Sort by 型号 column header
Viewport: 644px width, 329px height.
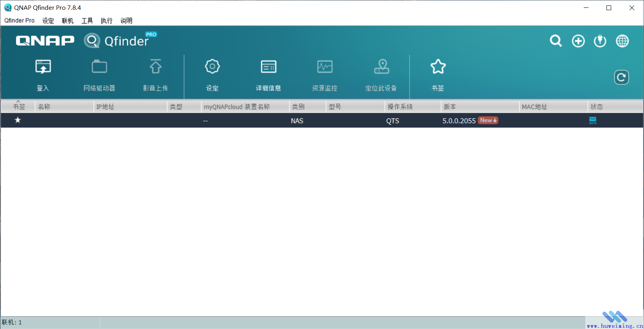356,107
